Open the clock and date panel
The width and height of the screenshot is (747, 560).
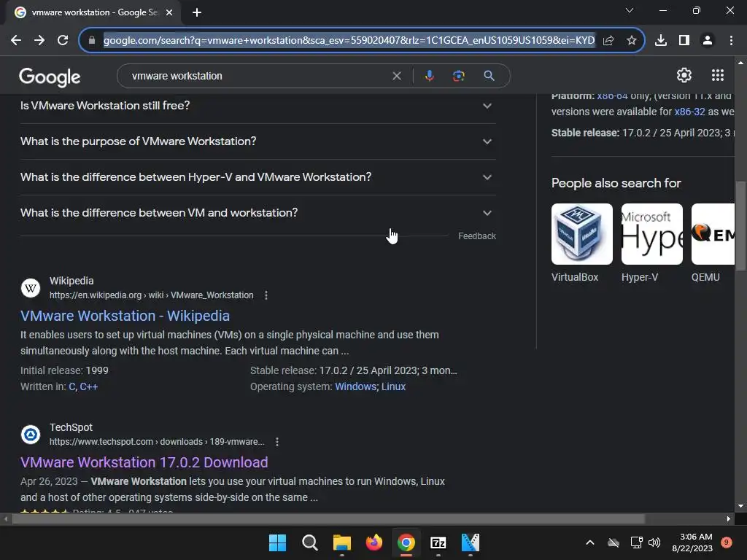point(692,542)
